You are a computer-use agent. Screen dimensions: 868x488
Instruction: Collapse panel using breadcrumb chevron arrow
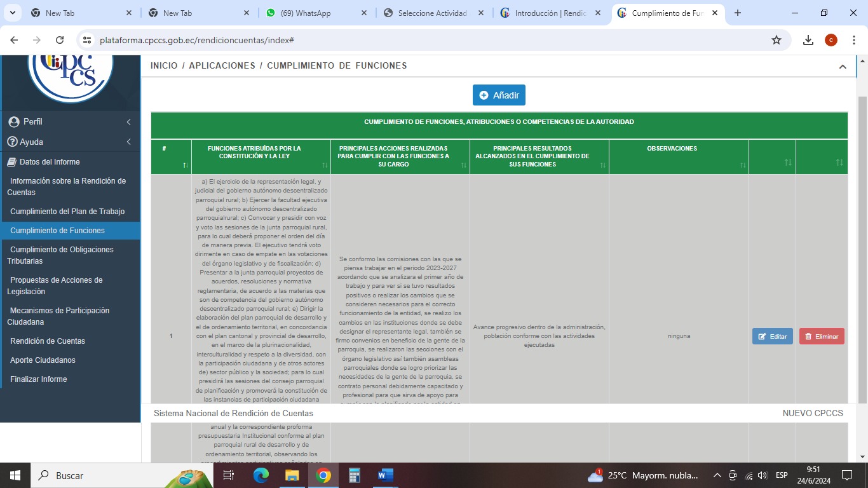tap(843, 67)
